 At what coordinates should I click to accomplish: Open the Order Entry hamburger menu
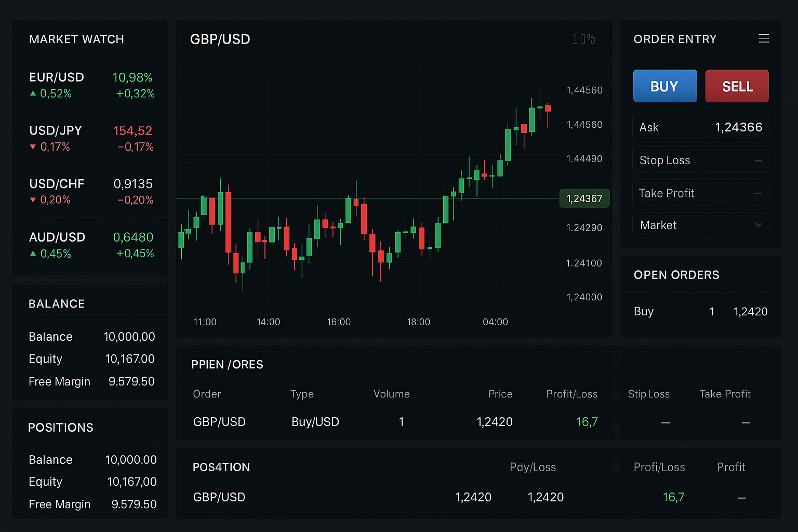click(764, 38)
